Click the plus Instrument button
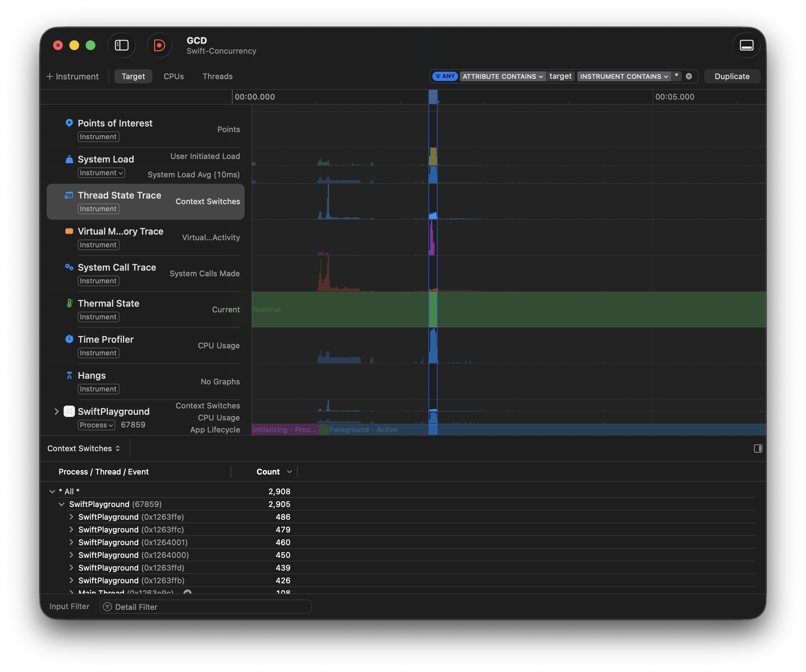806x672 pixels. [x=72, y=76]
